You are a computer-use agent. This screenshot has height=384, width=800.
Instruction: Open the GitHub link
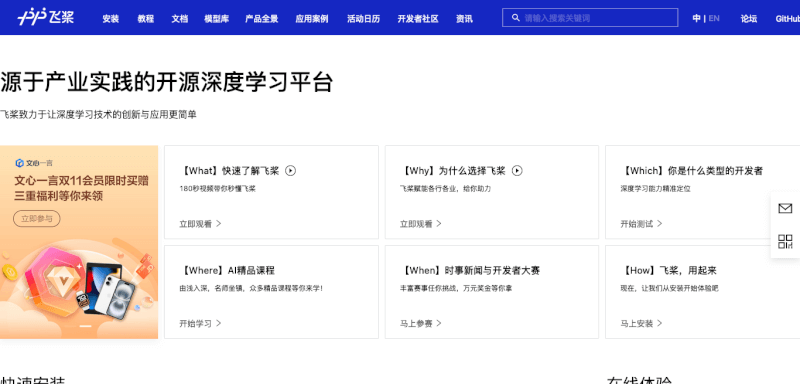[787, 19]
